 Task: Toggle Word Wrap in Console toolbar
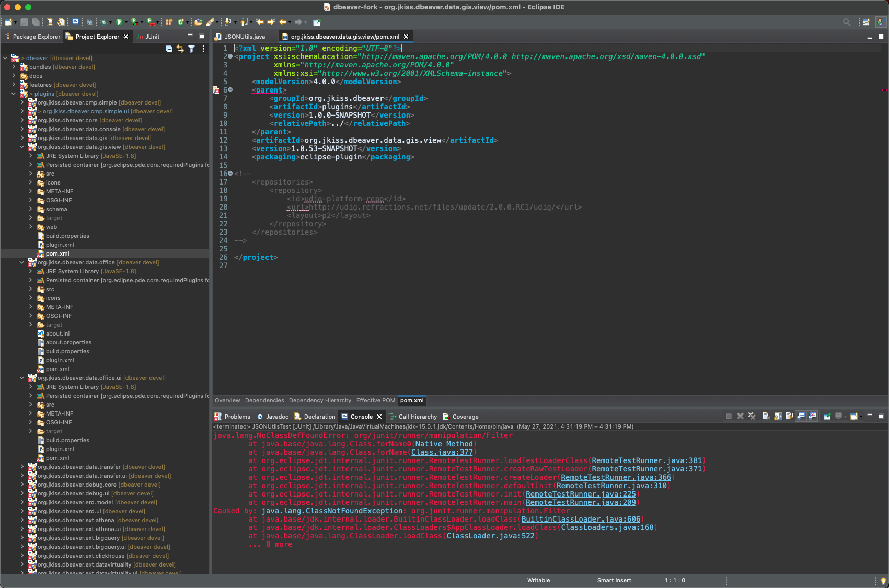point(789,416)
